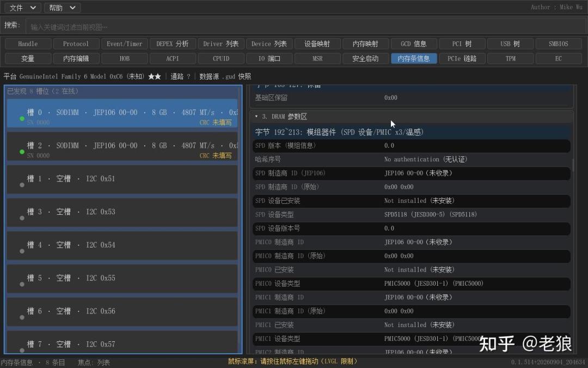This screenshot has height=368, width=588.
Task: Select empty slot 槽 6 I2C 0x56
Action: click(x=122, y=312)
